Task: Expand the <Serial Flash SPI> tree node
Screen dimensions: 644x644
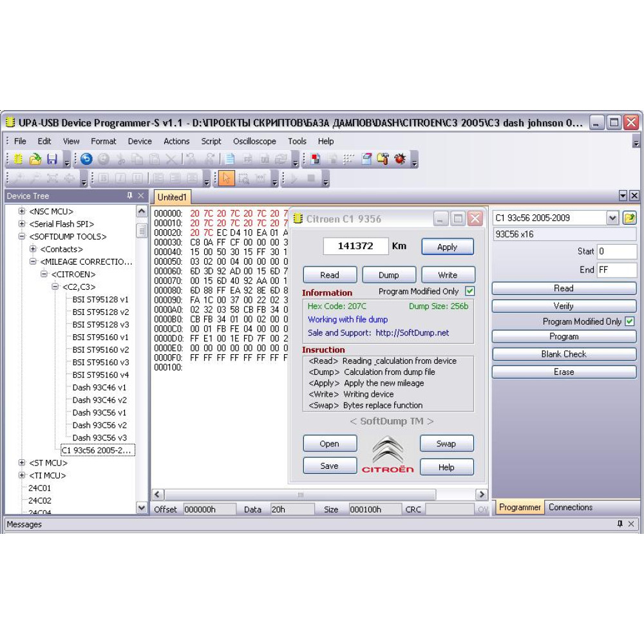Action: click(22, 224)
